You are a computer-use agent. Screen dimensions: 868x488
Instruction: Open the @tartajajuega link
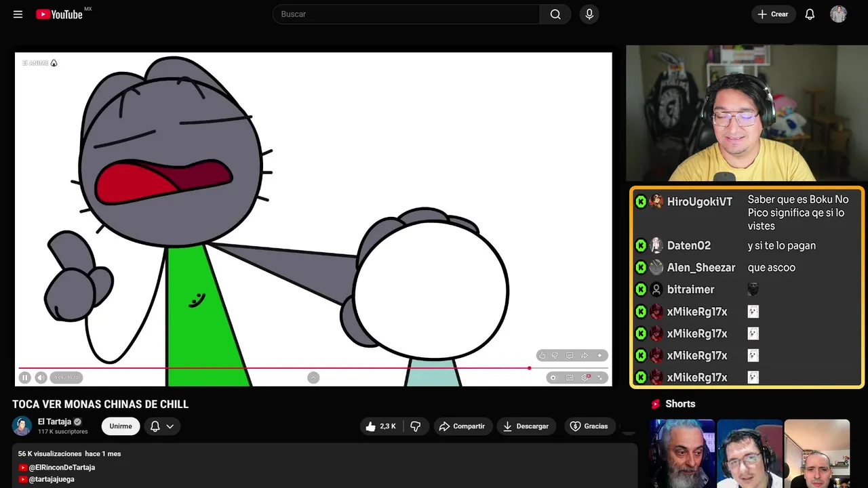pos(52,479)
